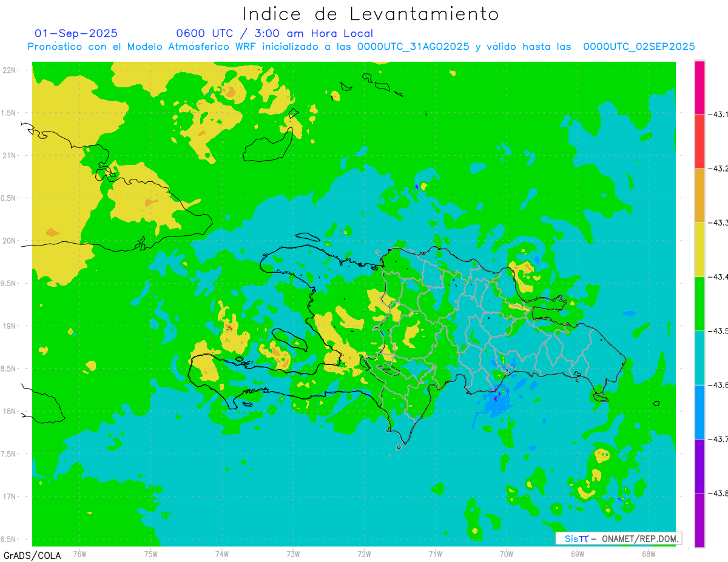This screenshot has height=562, width=728.
Task: Click the WRF forecast model description line
Action: click(x=361, y=47)
